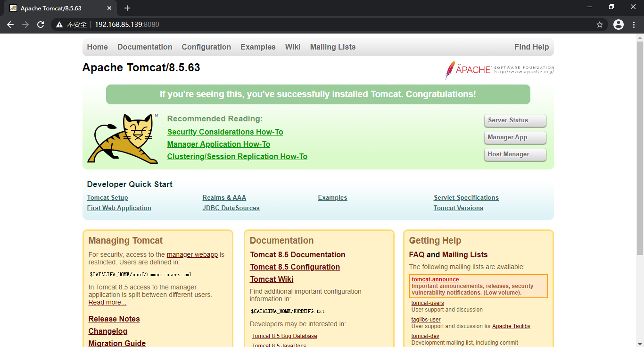Open the tomcat-users mailing list link

point(428,303)
